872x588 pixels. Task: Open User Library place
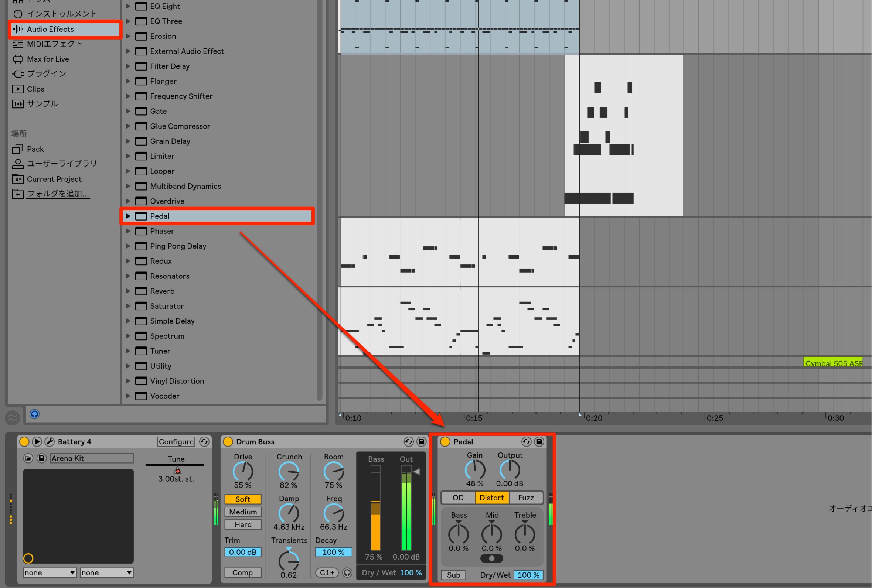pos(55,164)
